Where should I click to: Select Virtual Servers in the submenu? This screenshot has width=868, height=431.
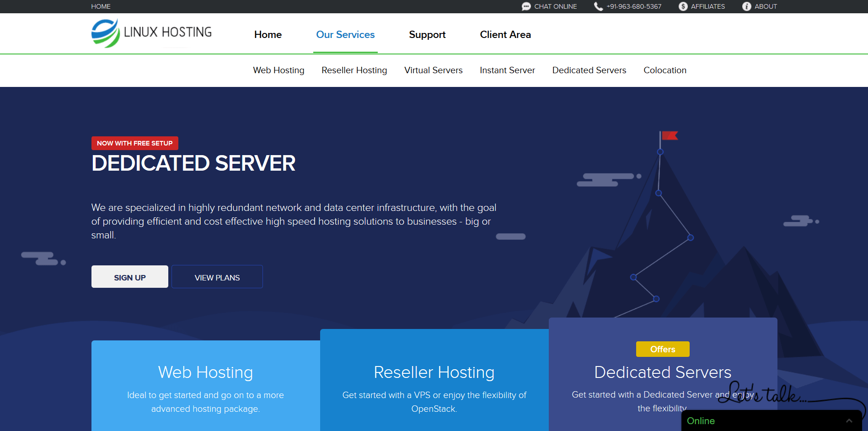pos(433,70)
